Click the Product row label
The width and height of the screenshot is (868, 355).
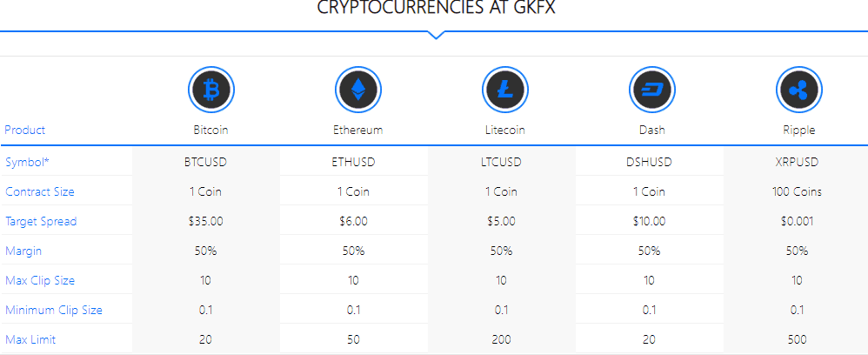[x=25, y=131]
